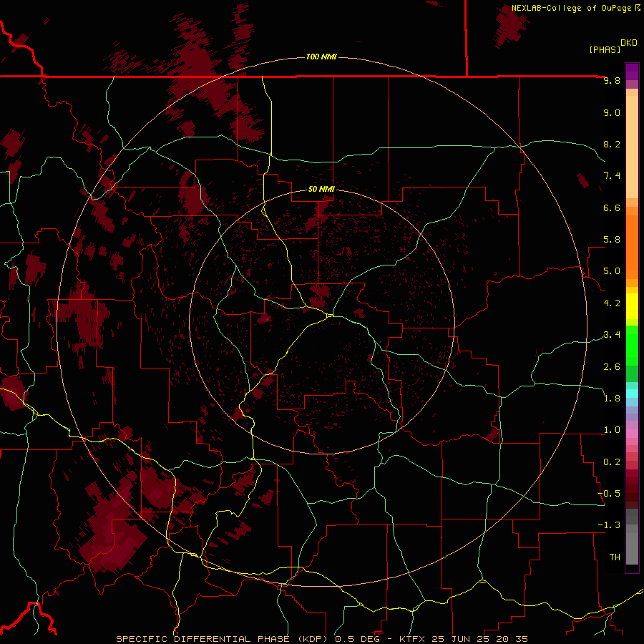644x644 pixels.
Task: Click the -0.5 scale value
Action: (609, 494)
